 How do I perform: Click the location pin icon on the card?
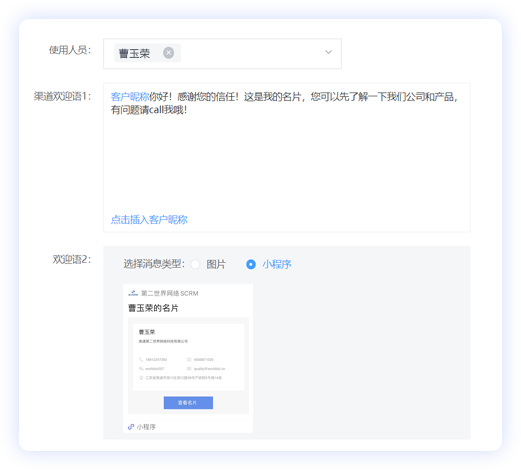141,378
